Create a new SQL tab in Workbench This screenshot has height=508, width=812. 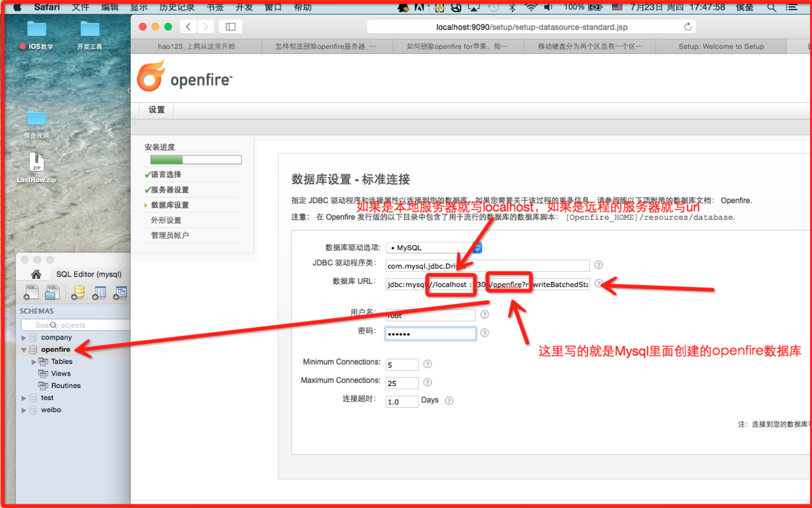31,292
